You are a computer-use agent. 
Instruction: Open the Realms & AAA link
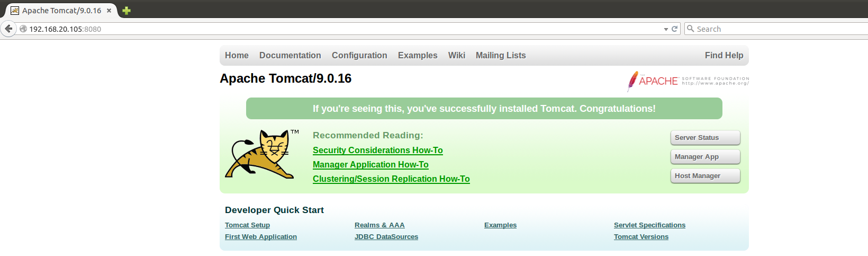(x=379, y=225)
